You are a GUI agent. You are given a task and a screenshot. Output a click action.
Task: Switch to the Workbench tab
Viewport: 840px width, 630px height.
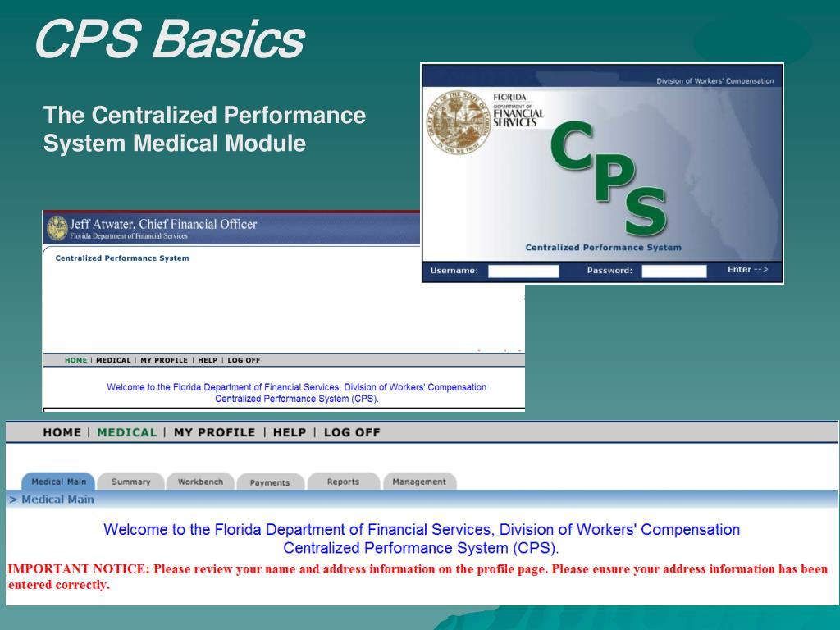200,482
